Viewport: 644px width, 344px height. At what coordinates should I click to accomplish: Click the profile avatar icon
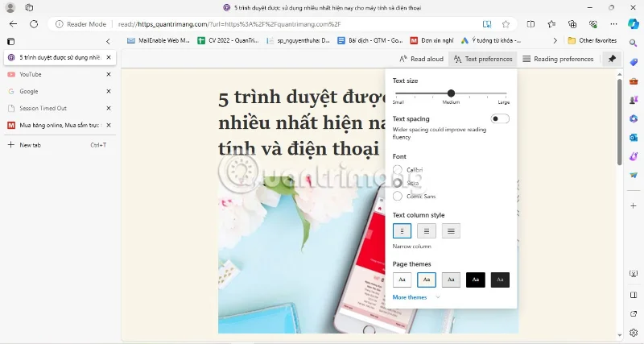[10, 7]
